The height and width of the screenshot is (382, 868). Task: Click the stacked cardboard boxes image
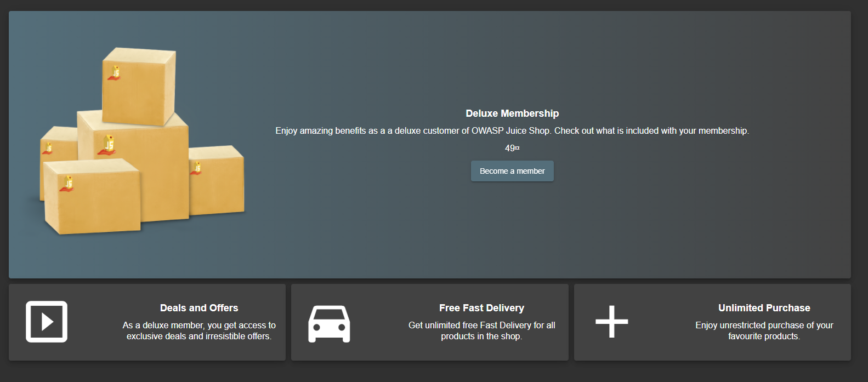click(x=141, y=141)
